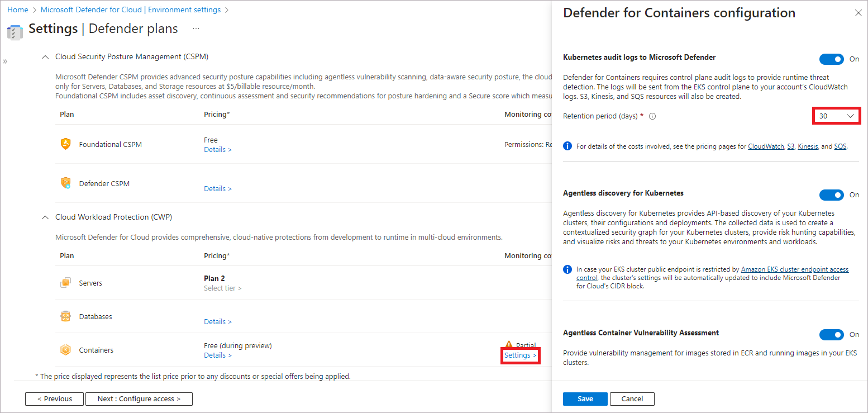Open Details link for Defender CSPM
This screenshot has height=413, width=868.
click(218, 189)
